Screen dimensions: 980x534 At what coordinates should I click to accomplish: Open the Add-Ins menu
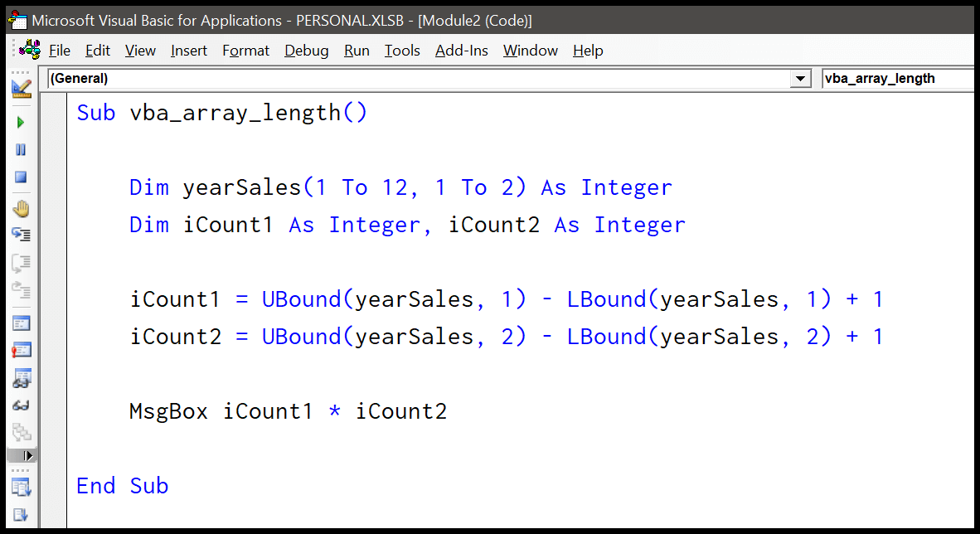[x=461, y=51]
